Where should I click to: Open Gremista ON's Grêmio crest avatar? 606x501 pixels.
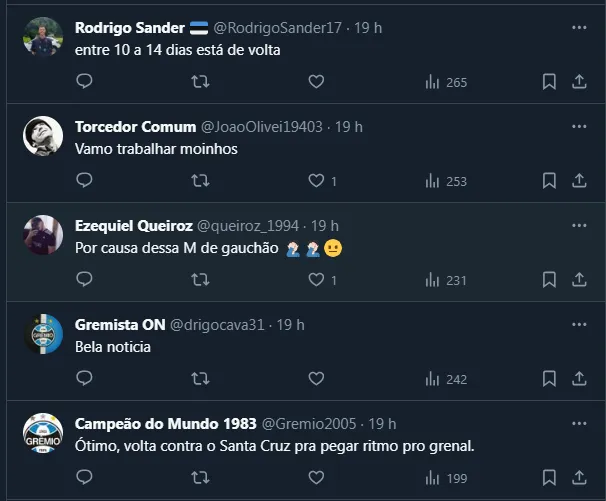click(43, 333)
